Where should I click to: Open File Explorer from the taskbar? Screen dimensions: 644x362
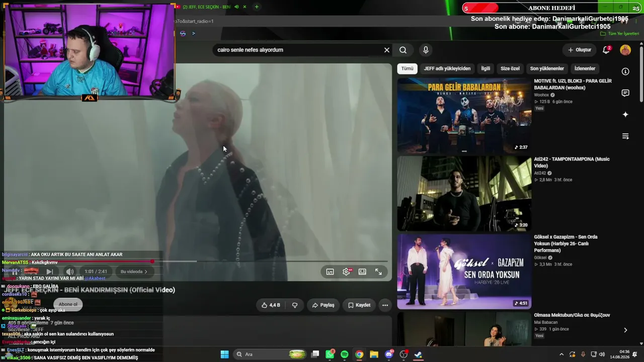point(374,354)
